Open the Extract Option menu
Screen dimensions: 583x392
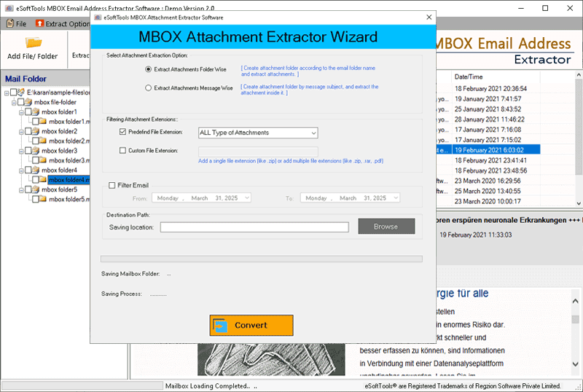63,24
